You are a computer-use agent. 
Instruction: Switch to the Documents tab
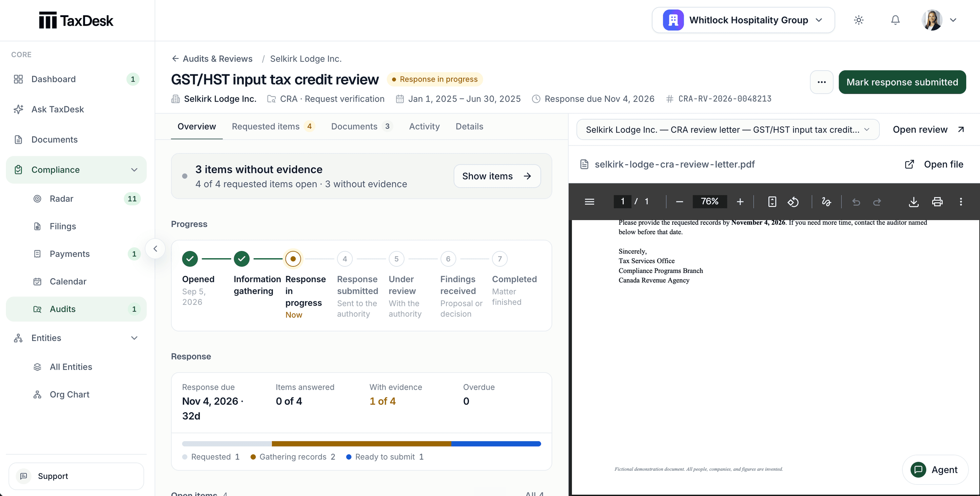pos(362,126)
